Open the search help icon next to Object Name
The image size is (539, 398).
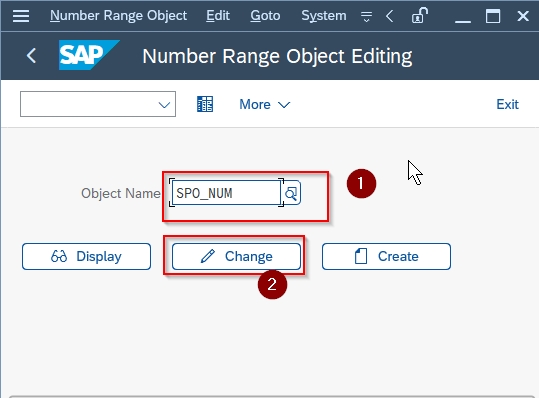[x=292, y=193]
